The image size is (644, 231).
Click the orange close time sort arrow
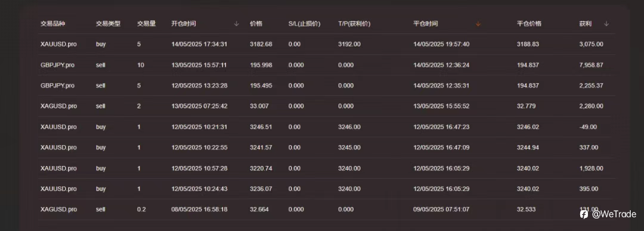(x=478, y=24)
